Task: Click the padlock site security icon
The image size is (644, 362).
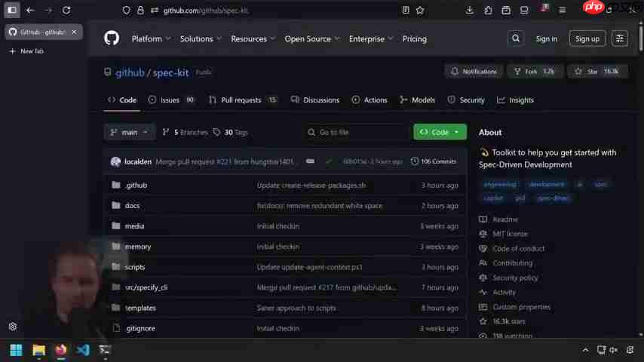Action: [x=140, y=11]
